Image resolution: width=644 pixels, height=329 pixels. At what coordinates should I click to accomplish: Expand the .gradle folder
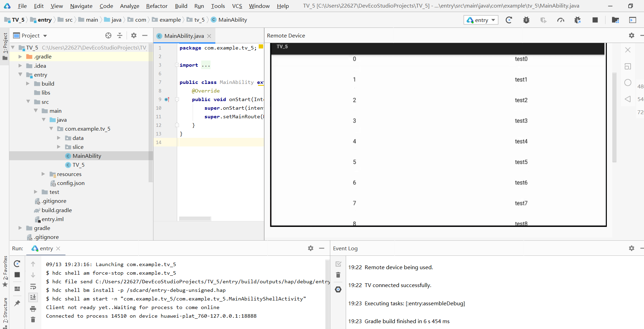20,56
